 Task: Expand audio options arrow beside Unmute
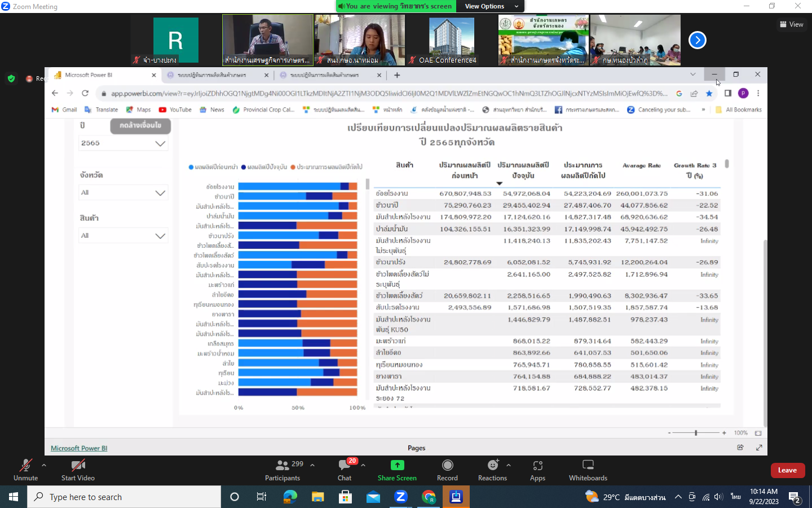click(x=44, y=466)
